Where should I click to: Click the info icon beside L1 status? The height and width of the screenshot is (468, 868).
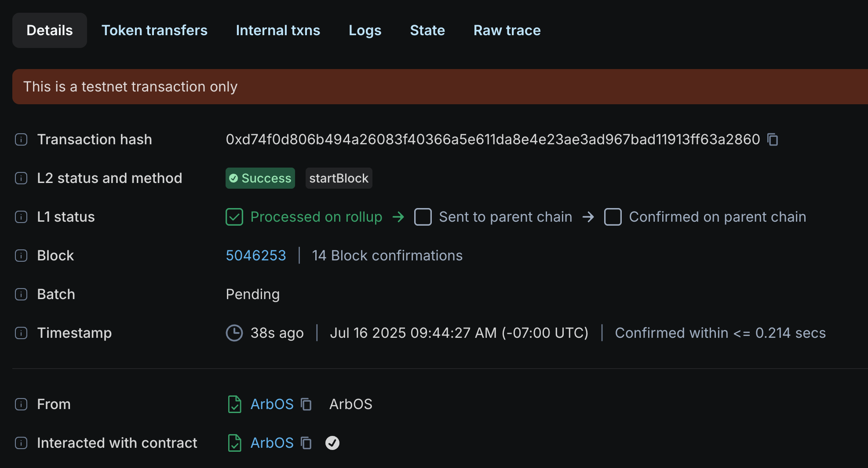pyautogui.click(x=21, y=217)
